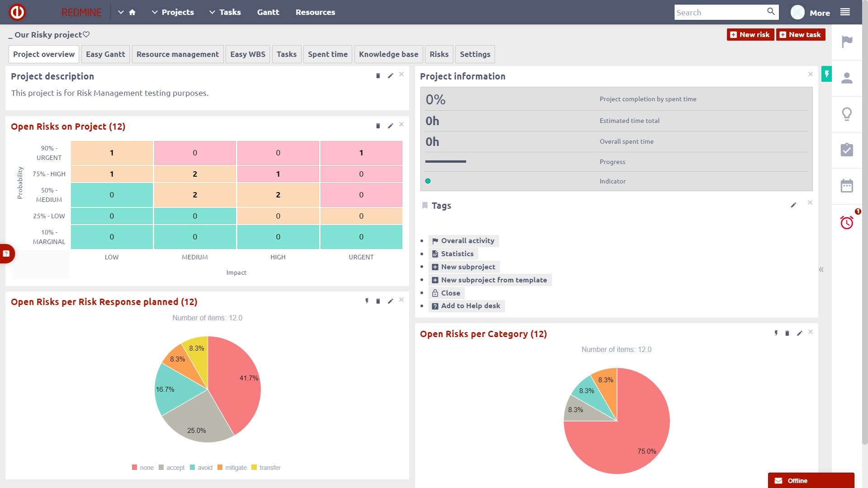868x488 pixels.
Task: Click the search magnifier icon
Action: [x=771, y=12]
